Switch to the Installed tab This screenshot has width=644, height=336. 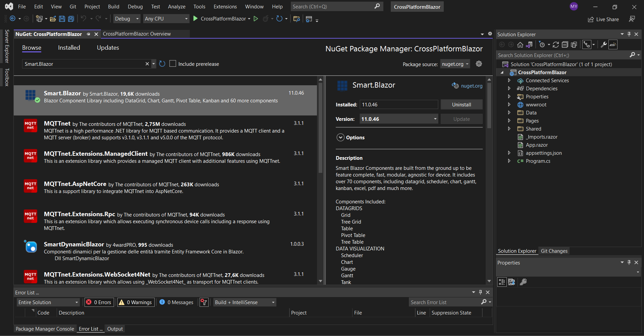(69, 48)
